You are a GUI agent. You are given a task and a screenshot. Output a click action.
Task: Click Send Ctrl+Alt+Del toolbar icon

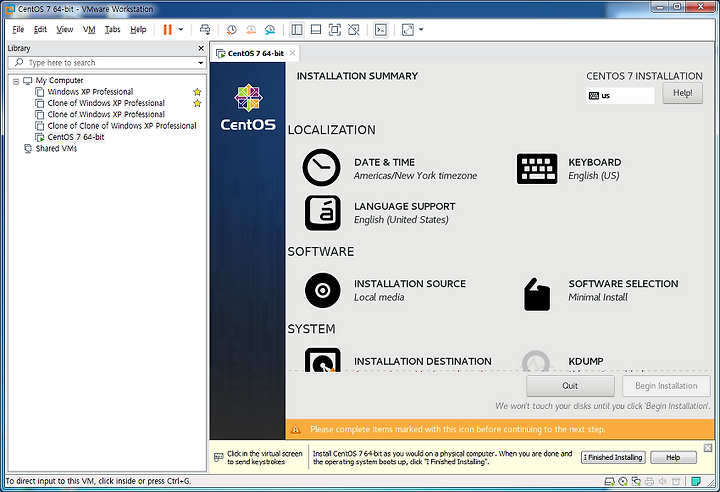pos(205,30)
